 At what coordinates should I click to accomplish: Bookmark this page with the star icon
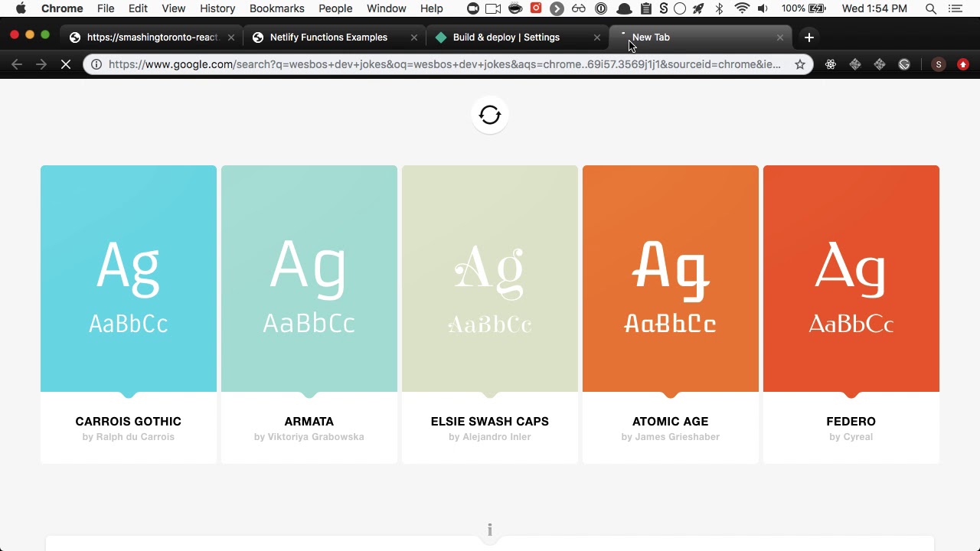coord(800,64)
